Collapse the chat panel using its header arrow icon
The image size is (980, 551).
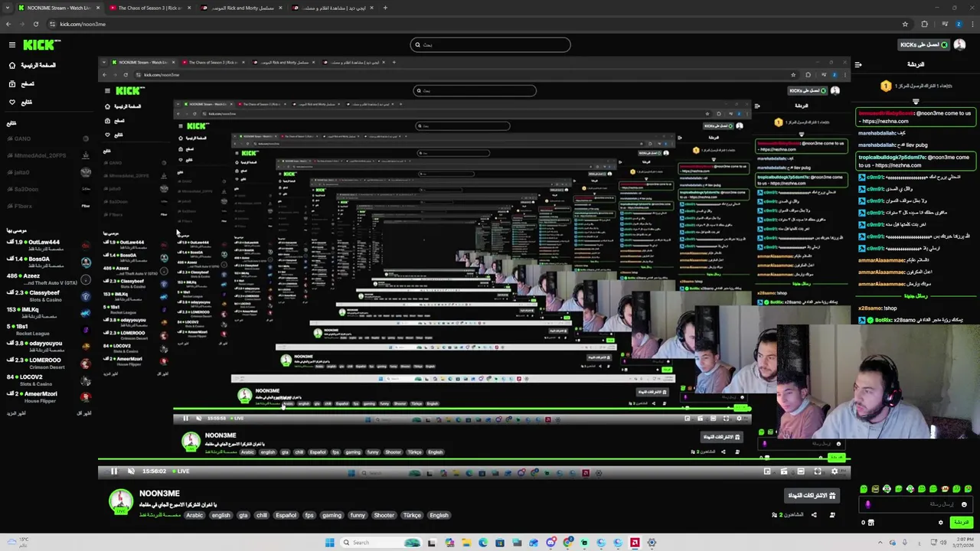point(858,65)
